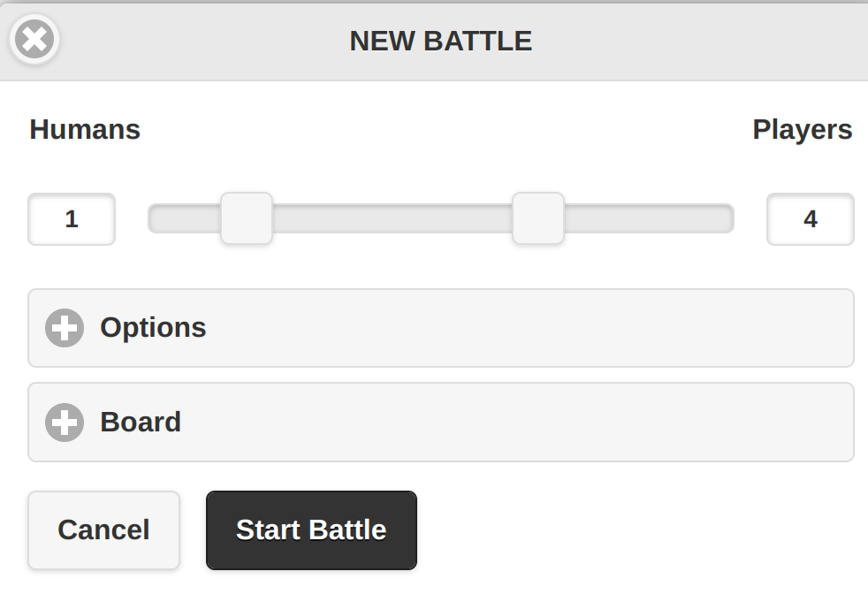Click the NEW BATTLE title text
The image size is (868, 602).
(440, 41)
